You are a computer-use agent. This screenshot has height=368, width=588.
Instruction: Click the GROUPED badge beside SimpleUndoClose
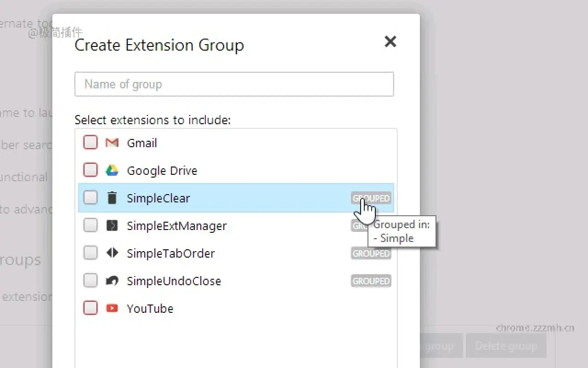coord(371,281)
